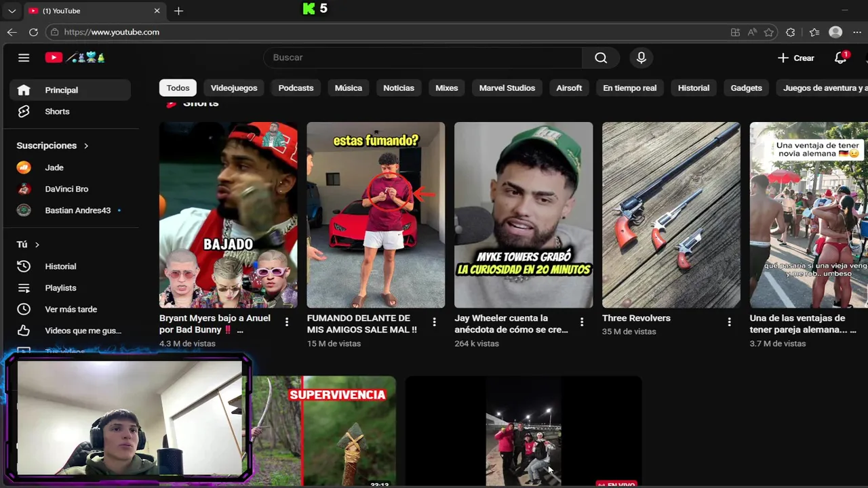
Task: Open Jay Wheeler short thumbnail
Action: pyautogui.click(x=524, y=215)
